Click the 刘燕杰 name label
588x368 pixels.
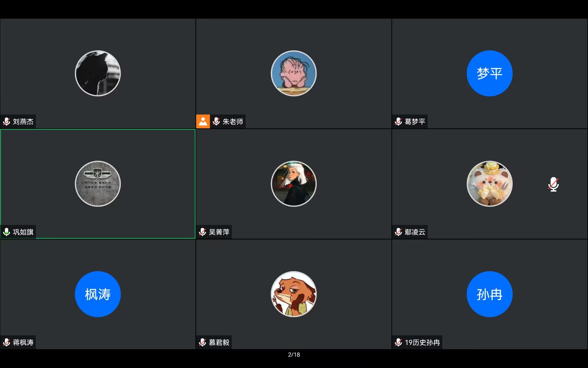tap(23, 122)
